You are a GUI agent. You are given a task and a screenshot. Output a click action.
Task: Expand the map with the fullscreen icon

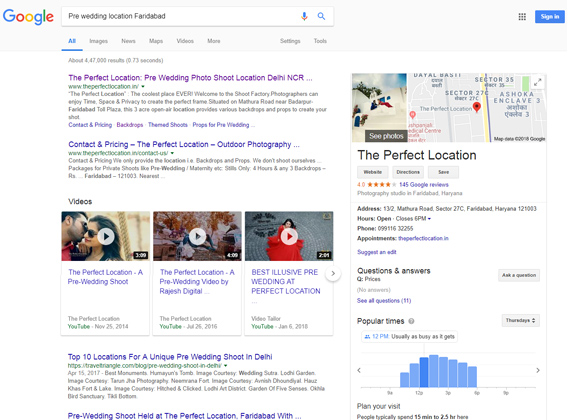point(537,83)
